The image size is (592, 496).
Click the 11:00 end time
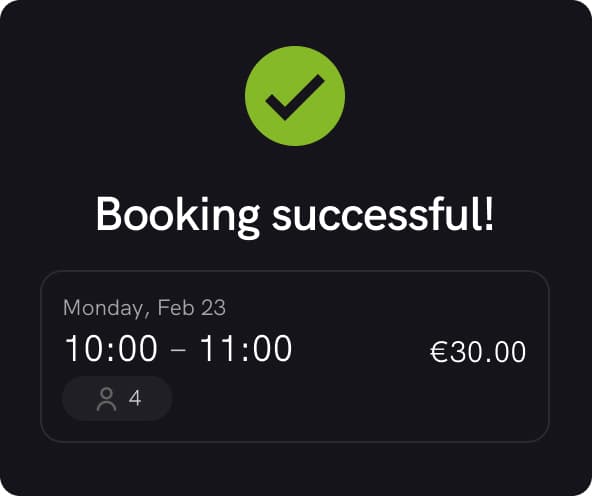(246, 348)
